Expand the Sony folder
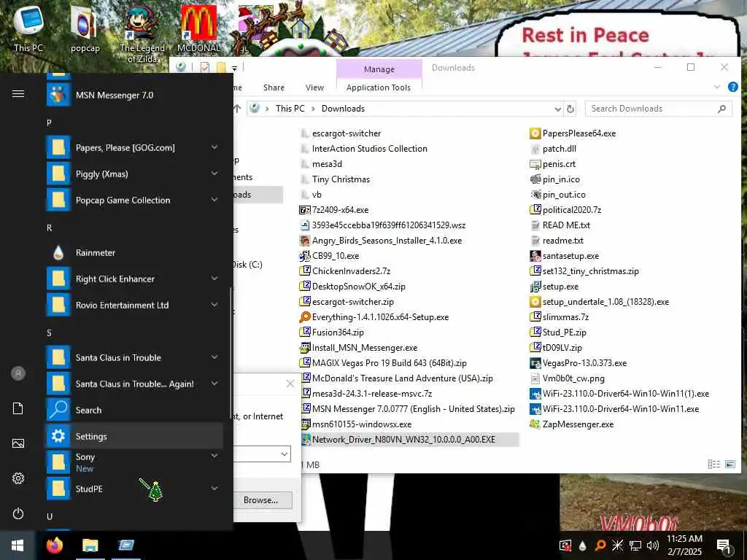 point(215,456)
